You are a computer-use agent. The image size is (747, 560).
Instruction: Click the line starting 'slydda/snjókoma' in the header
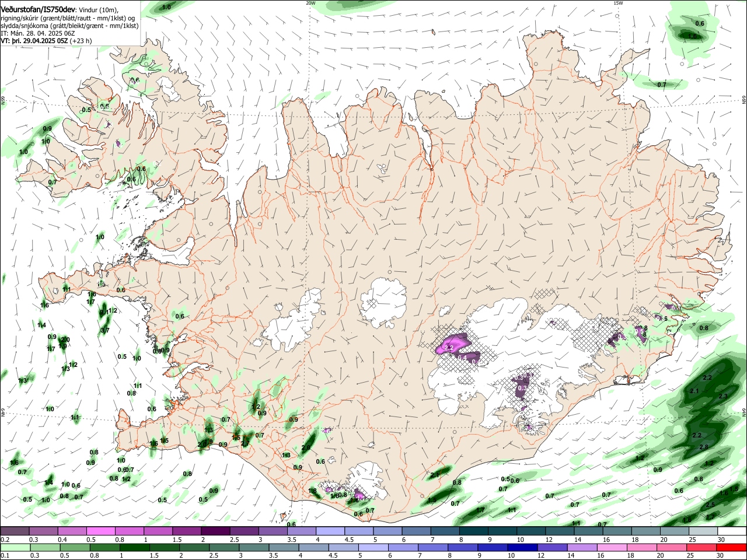tap(69, 26)
